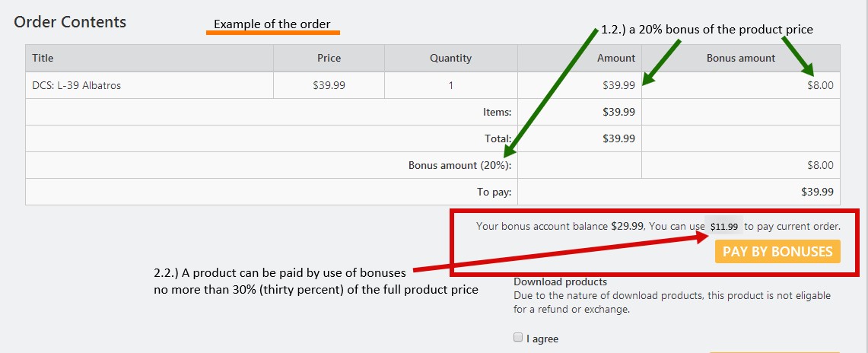This screenshot has height=353, width=868.
Task: Click the quantity value 1 in product row
Action: pyautogui.click(x=450, y=85)
